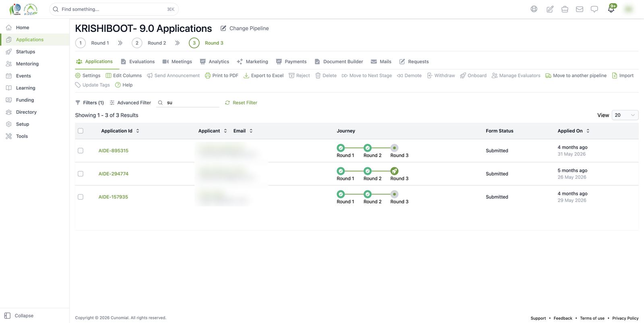This screenshot has width=644, height=323.
Task: Open the View 20 results dropdown
Action: click(625, 115)
